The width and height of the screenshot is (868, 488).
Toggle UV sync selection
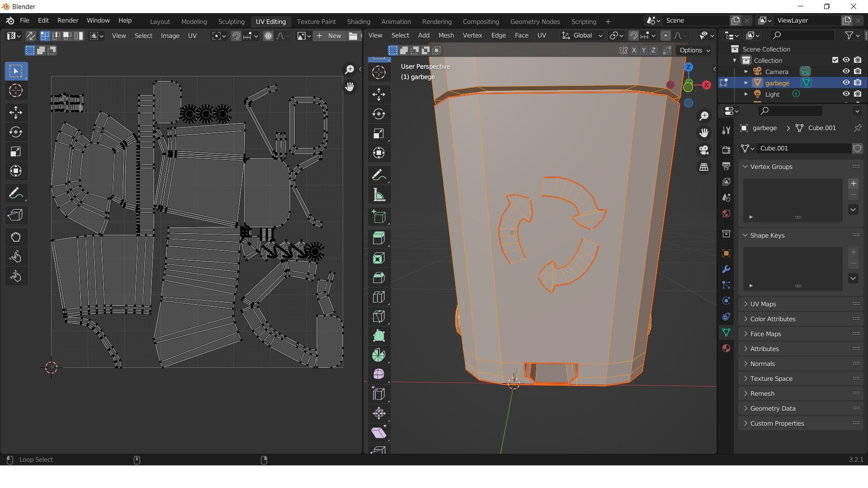pos(31,36)
